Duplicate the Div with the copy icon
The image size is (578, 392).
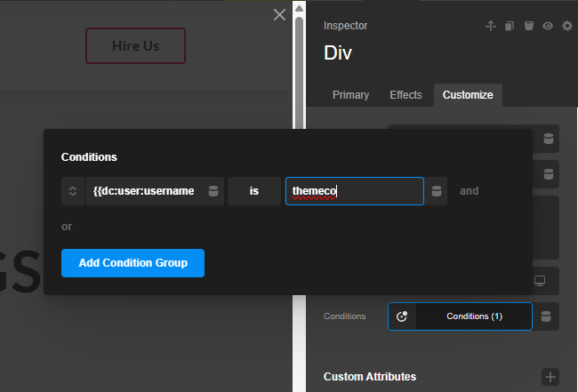(x=510, y=26)
